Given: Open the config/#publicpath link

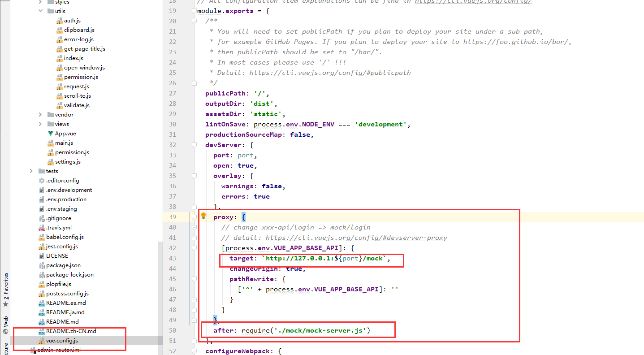Looking at the screenshot, I should [x=330, y=73].
